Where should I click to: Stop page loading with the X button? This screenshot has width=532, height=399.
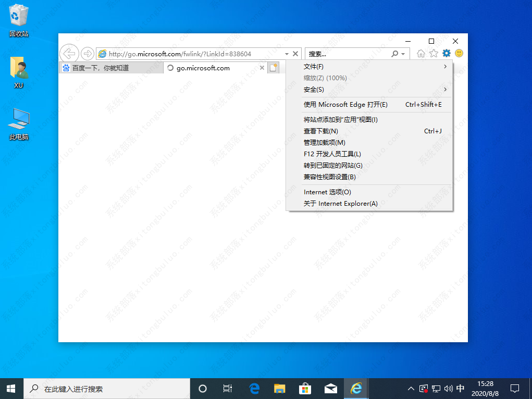click(x=295, y=54)
